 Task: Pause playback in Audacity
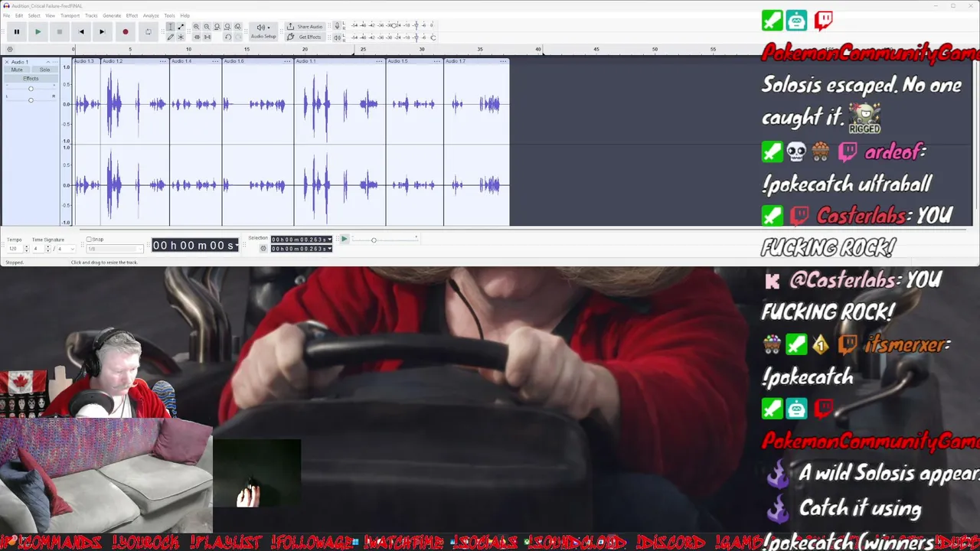click(x=16, y=31)
